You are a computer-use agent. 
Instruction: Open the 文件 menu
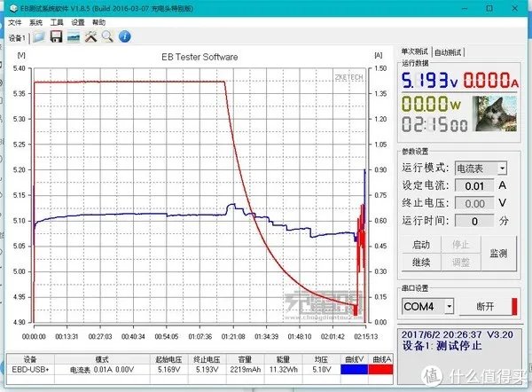point(14,22)
